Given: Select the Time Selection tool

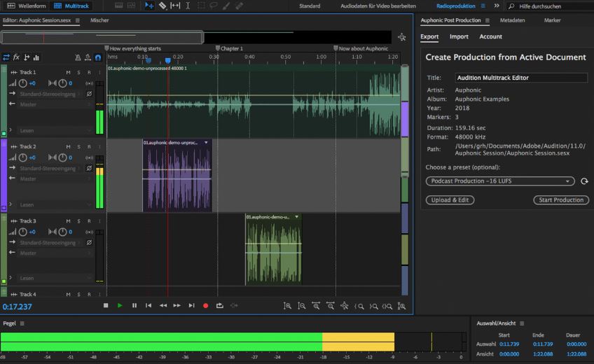Looking at the screenshot, I should pos(188,6).
